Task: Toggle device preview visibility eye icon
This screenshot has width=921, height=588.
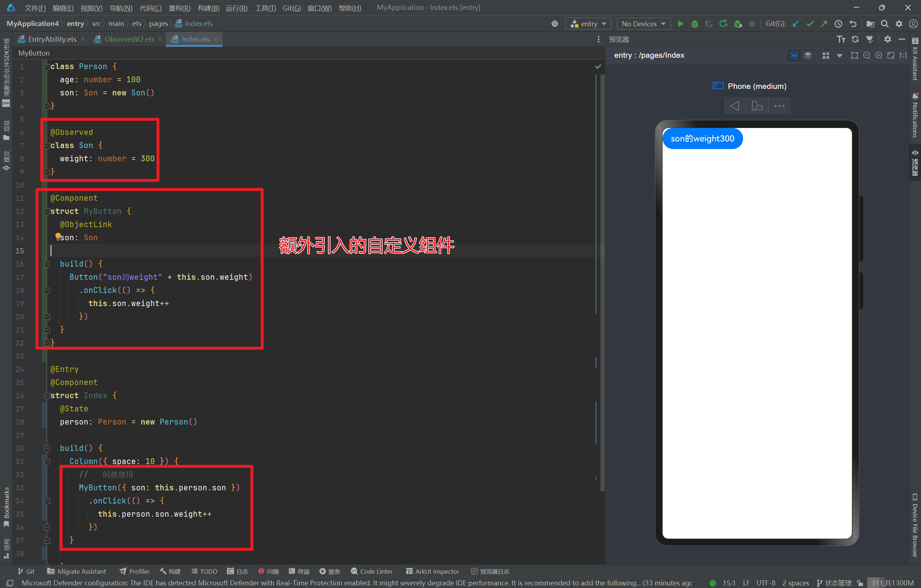Action: click(x=794, y=55)
